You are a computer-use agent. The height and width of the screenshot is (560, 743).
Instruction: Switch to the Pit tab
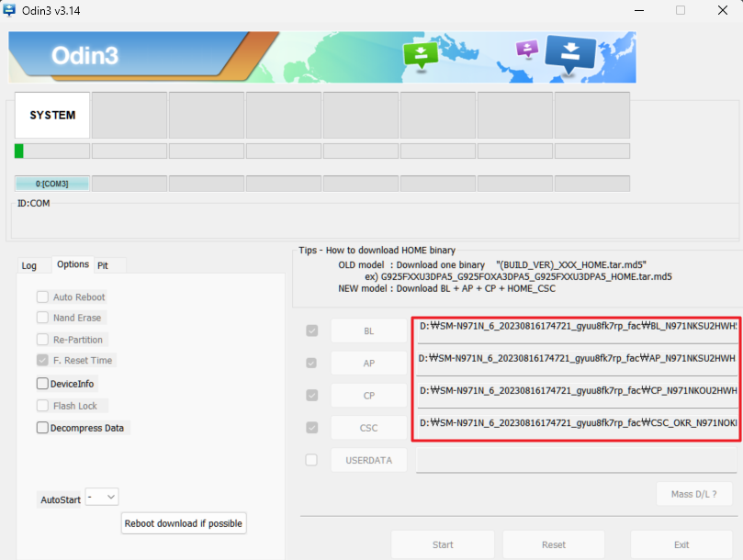tap(103, 266)
